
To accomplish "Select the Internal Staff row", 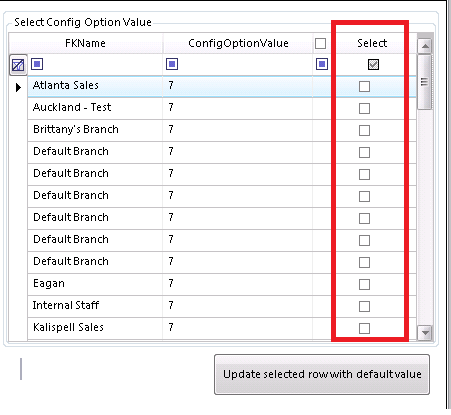I will coord(222,306).
